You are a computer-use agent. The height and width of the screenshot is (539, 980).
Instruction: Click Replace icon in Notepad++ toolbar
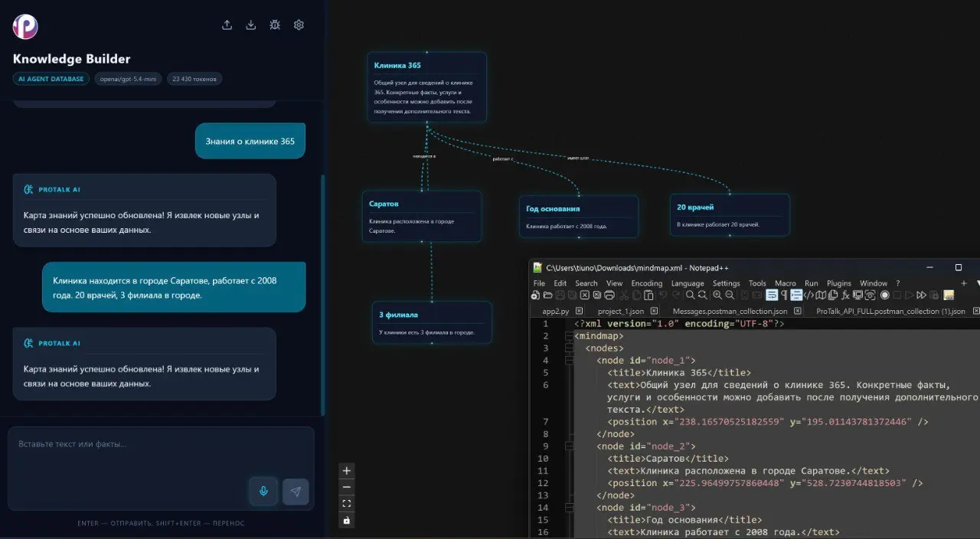pyautogui.click(x=702, y=295)
